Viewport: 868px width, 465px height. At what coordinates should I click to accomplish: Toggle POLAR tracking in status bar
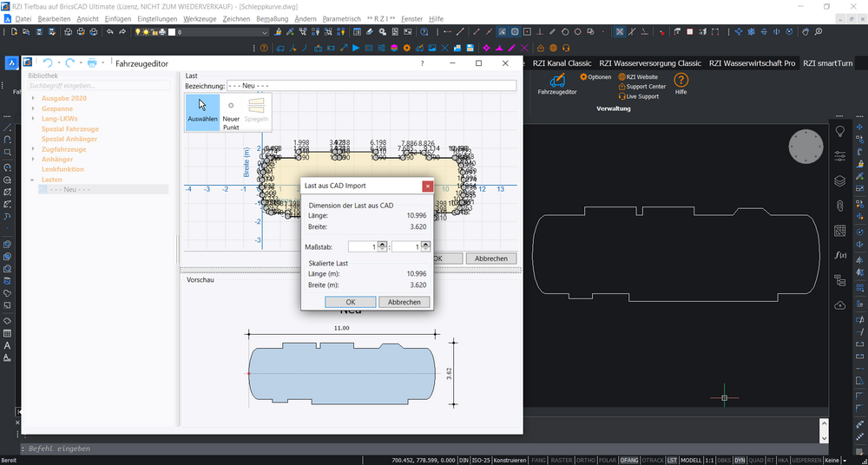pyautogui.click(x=608, y=460)
